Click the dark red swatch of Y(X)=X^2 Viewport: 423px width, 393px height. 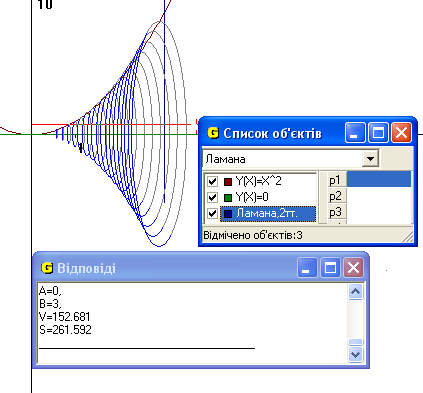[228, 182]
